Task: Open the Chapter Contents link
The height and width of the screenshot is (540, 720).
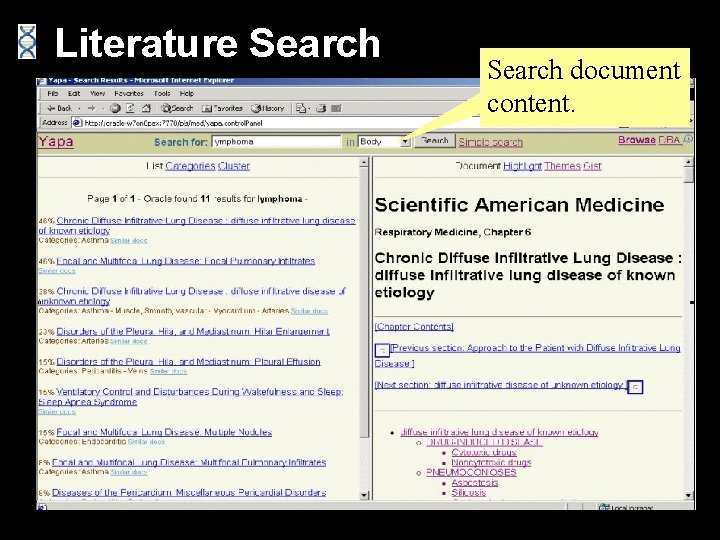Action: coord(414,326)
